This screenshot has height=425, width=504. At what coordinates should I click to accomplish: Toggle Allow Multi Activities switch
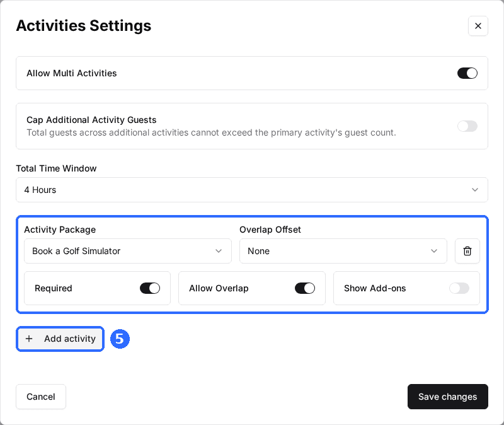[467, 73]
